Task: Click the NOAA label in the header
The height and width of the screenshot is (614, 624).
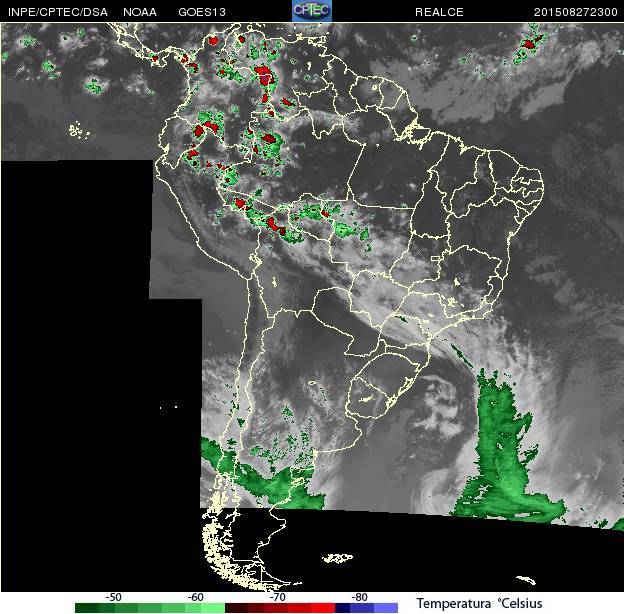Action: pos(140,12)
